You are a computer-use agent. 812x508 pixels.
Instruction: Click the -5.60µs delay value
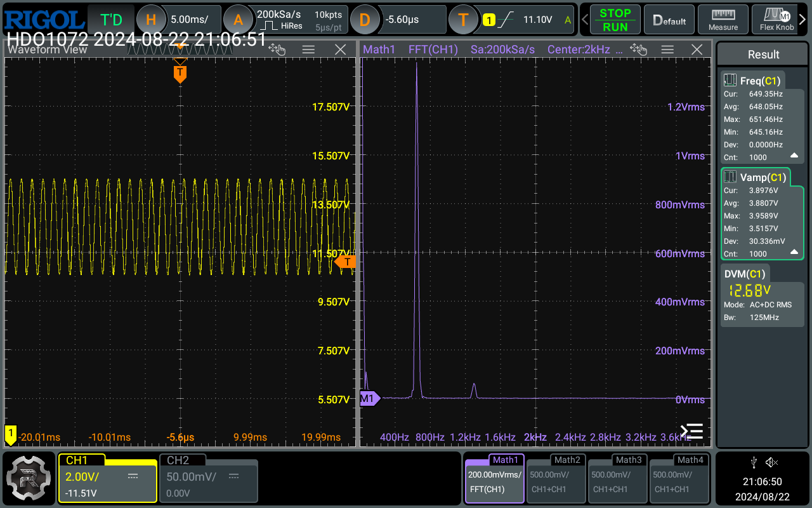point(402,20)
